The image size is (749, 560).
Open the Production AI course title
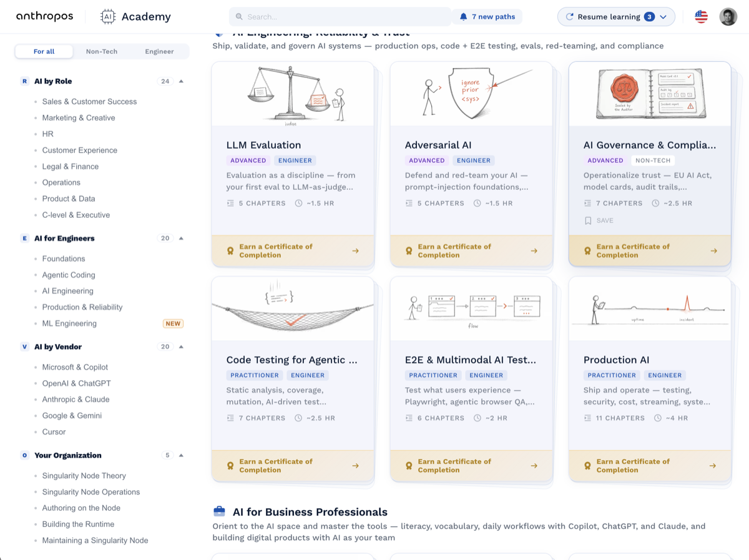(616, 360)
